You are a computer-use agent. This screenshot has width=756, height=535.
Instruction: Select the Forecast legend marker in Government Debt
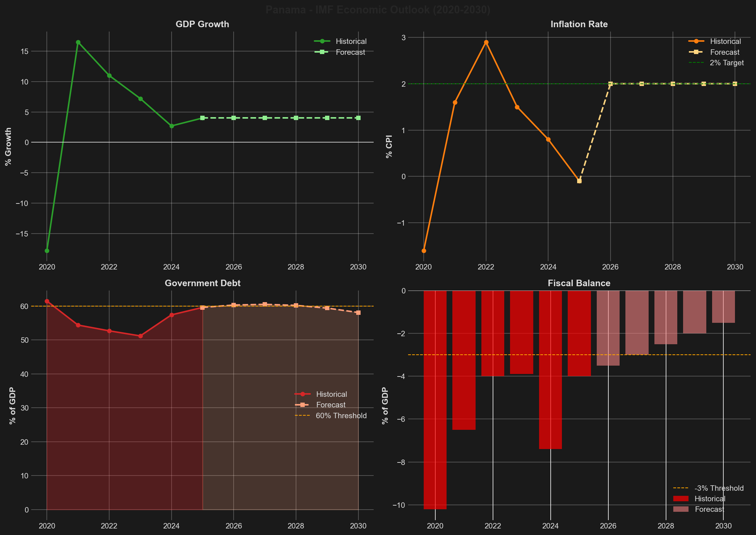[302, 405]
